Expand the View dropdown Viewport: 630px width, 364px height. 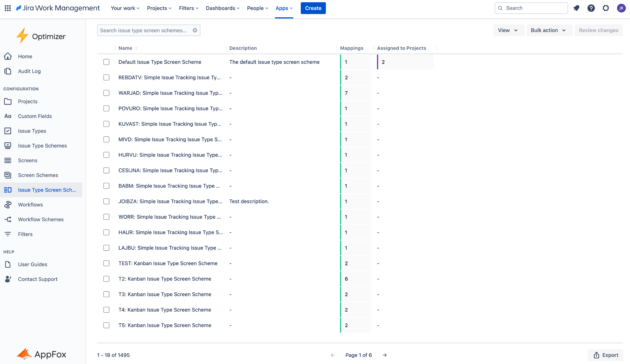tap(508, 30)
